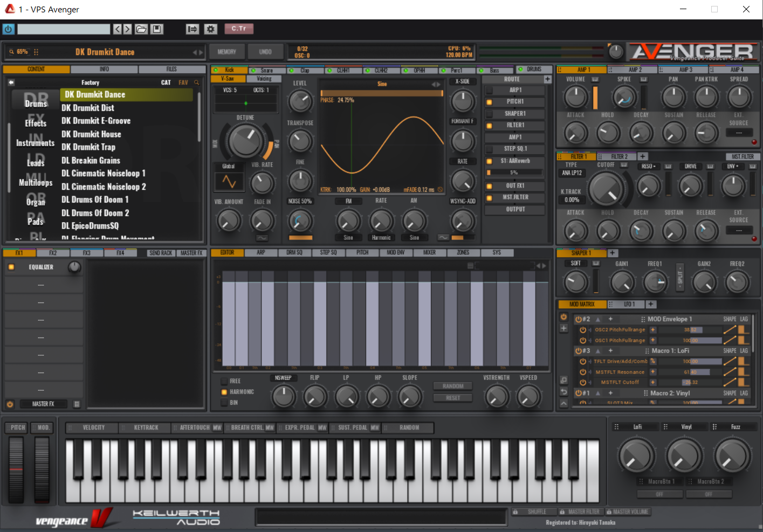Select DK Drumkit Trap preset

point(88,147)
